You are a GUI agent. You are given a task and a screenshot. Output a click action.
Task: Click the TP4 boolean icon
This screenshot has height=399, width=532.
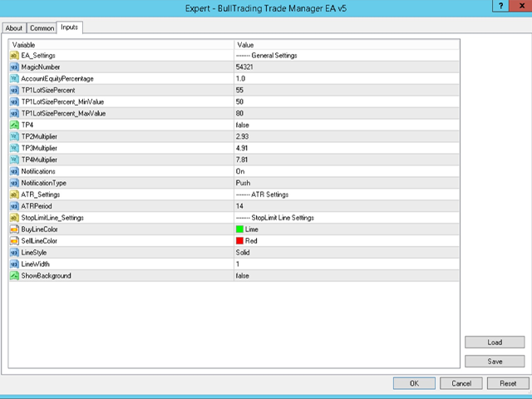[14, 125]
